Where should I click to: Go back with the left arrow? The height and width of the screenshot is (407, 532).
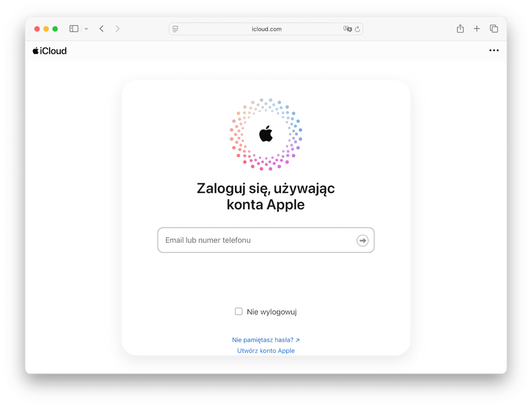click(101, 29)
